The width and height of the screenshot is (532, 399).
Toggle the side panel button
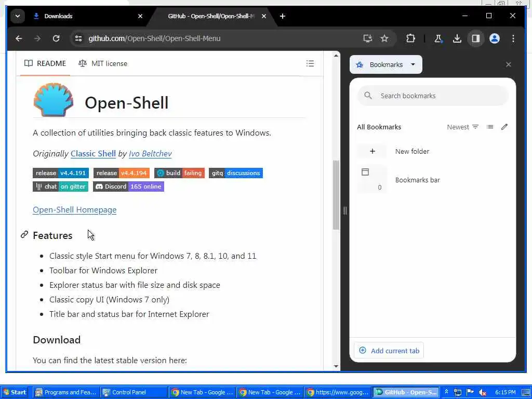point(476,38)
